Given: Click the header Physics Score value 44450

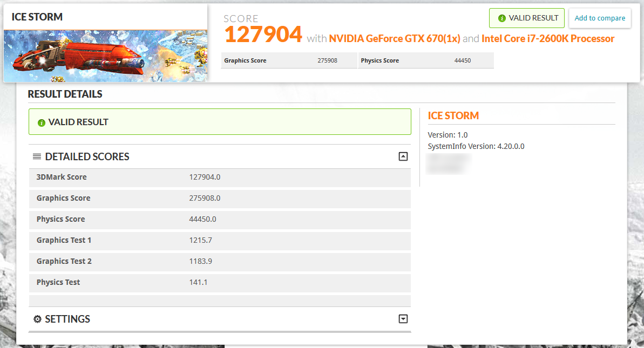Looking at the screenshot, I should tap(463, 60).
